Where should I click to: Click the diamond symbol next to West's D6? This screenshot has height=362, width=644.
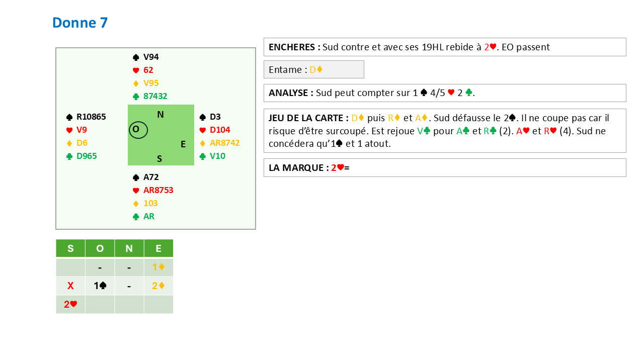[x=69, y=143]
